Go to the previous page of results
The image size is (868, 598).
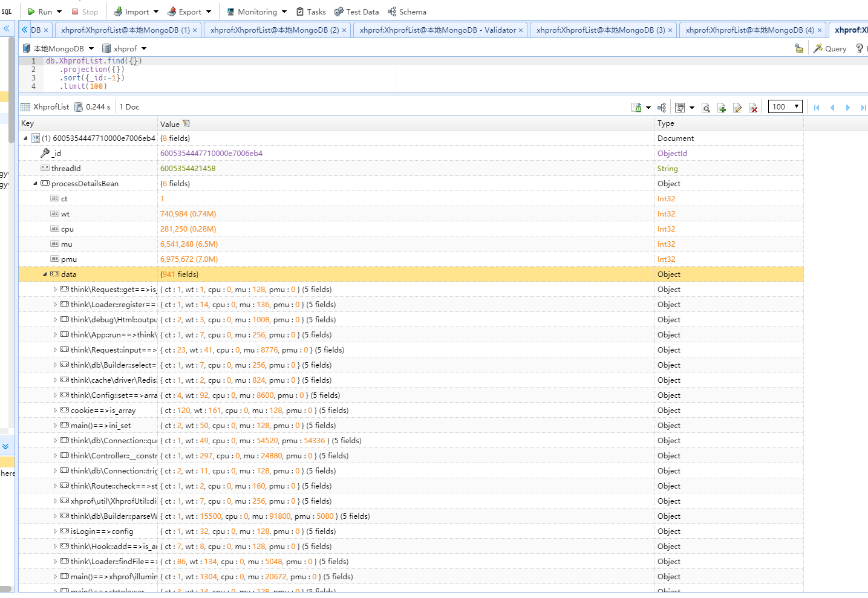[x=832, y=108]
